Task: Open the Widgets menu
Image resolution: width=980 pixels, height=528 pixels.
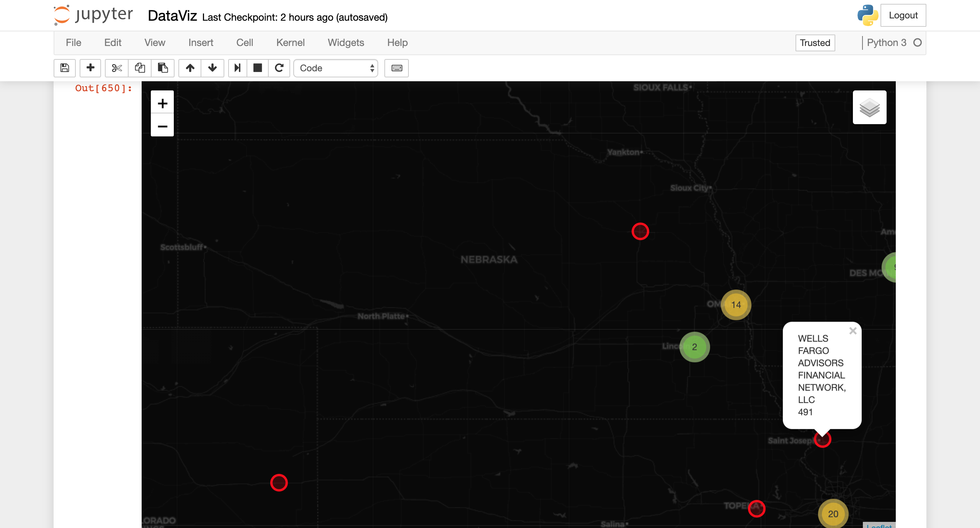Action: [x=346, y=43]
